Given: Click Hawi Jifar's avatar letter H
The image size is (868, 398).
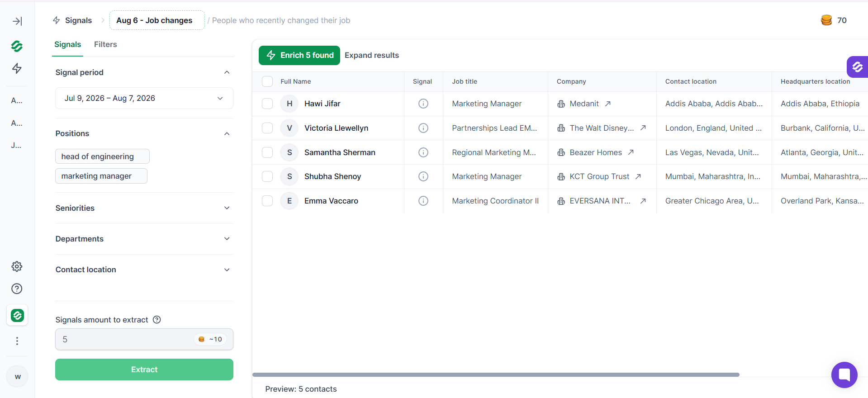Looking at the screenshot, I should (x=289, y=104).
